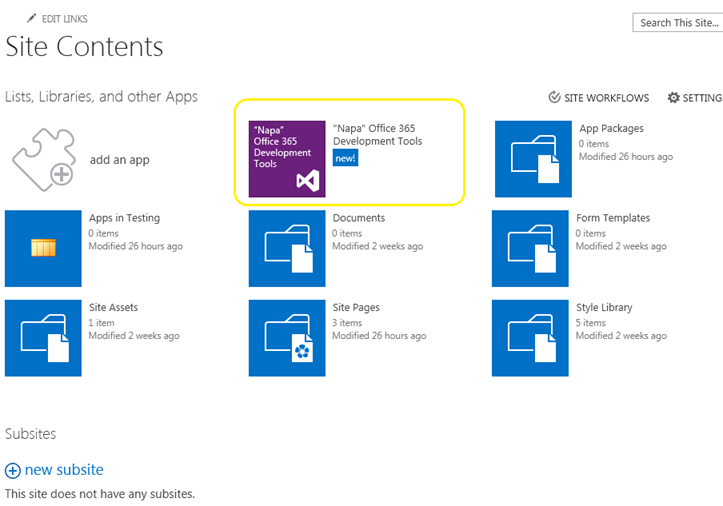Click the Site Contents page heading
This screenshot has height=506, width=723.
pyautogui.click(x=84, y=47)
